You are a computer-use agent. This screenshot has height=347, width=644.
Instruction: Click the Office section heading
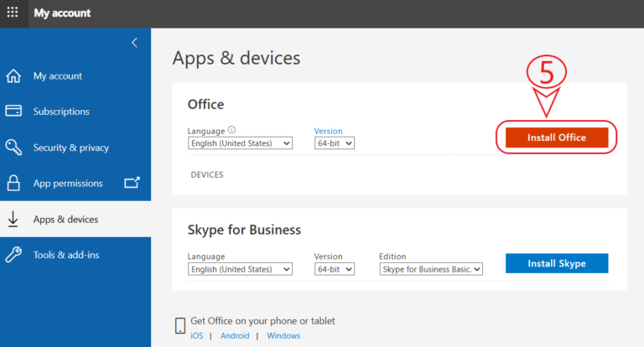pyautogui.click(x=205, y=104)
